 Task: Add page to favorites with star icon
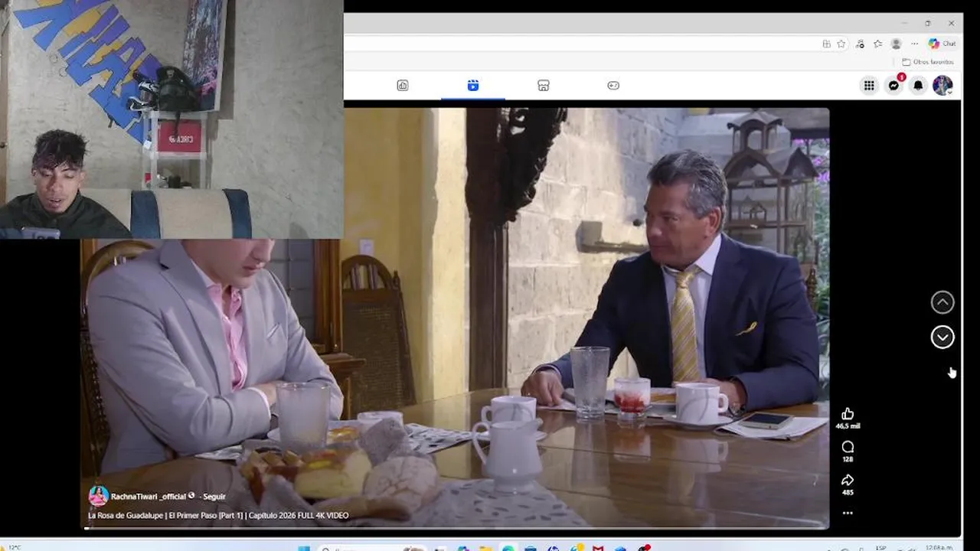(841, 44)
